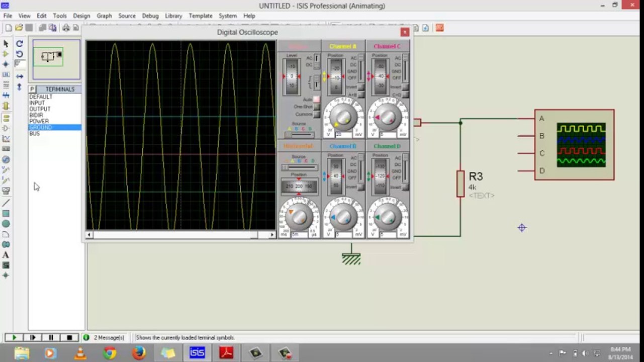The image size is (644, 362).
Task: Enable the One-Shot trigger button
Action: click(x=317, y=107)
